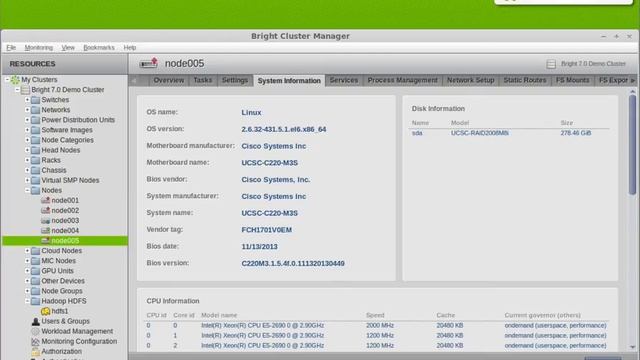Collapse the Nodes tree branch
The width and height of the screenshot is (640, 360).
click(x=27, y=191)
